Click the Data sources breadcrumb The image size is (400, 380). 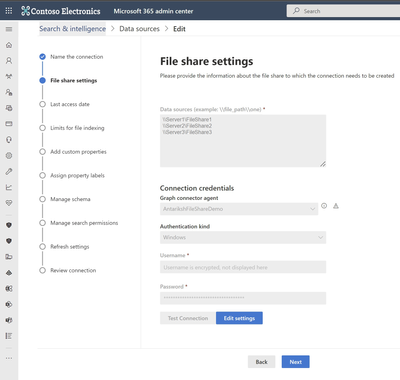pos(139,29)
